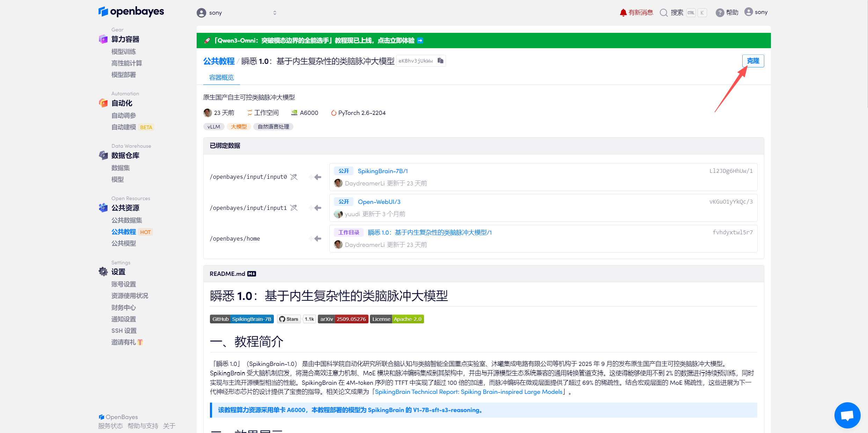Screen dimensions: 868x433
Task: Click the 自动化 Automation icon
Action: [x=103, y=103]
